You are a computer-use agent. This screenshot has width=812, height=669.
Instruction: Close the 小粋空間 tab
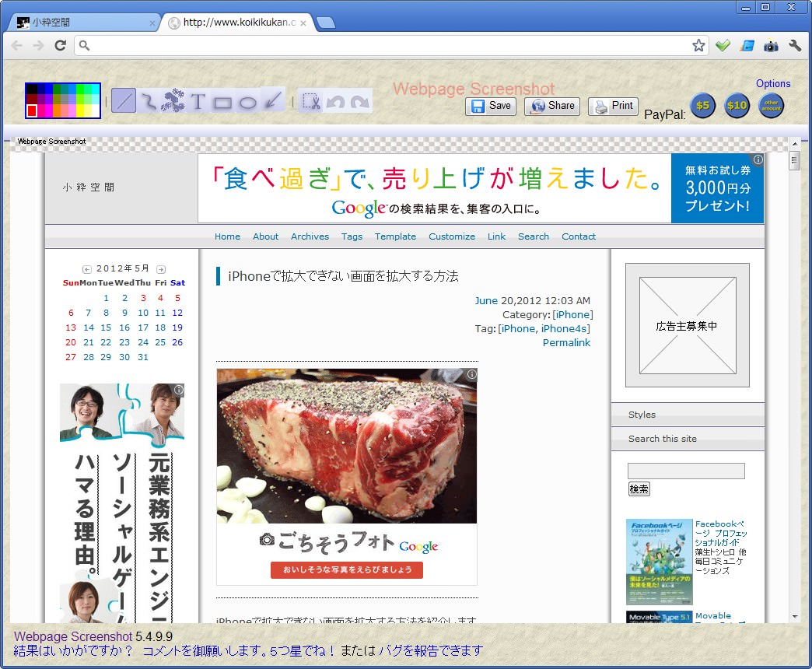(152, 23)
